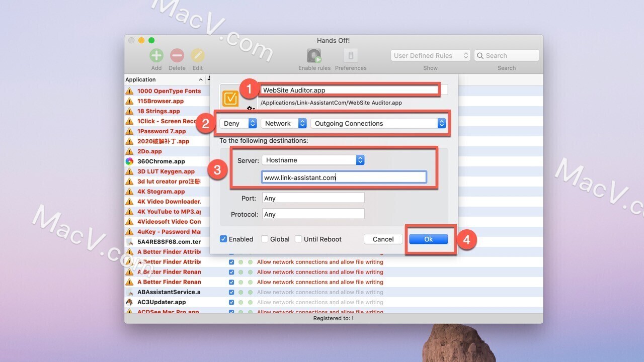Click rule description in ABAssistantService row
644x362 pixels.
(320, 292)
